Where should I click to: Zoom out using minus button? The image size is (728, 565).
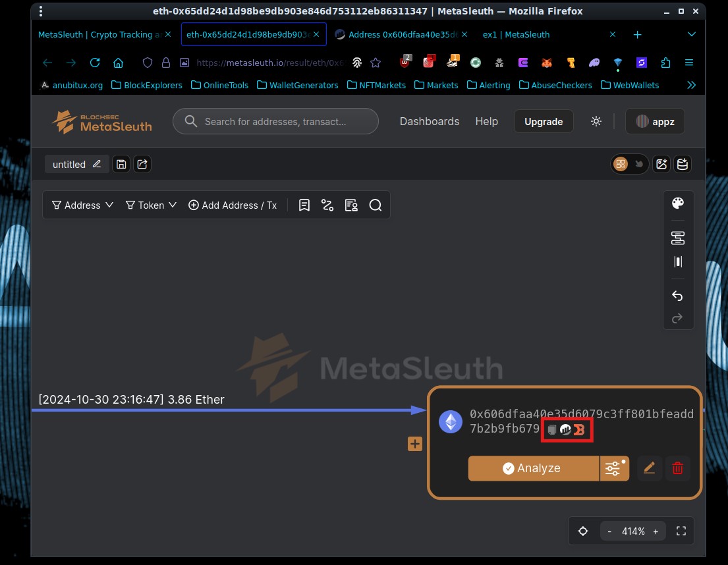pos(609,531)
